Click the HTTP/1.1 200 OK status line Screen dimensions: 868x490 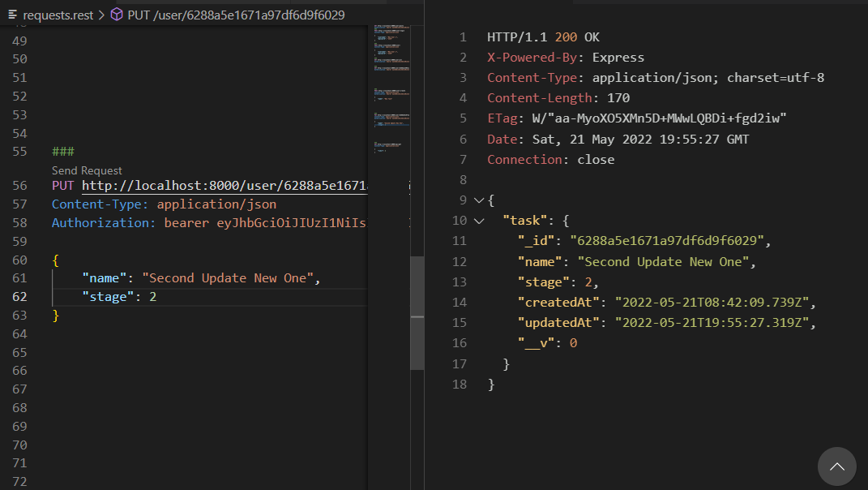pos(543,37)
